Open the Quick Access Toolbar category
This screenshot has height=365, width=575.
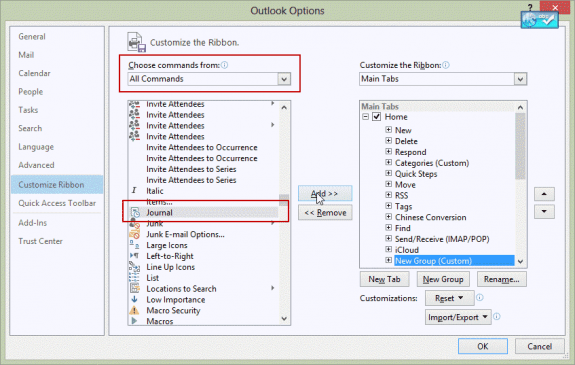[x=57, y=203]
